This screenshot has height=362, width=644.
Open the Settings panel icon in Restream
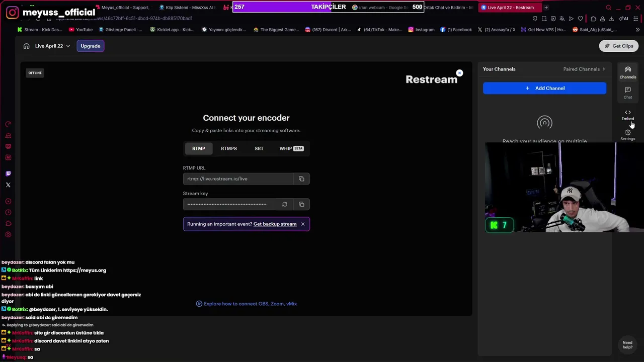click(627, 135)
